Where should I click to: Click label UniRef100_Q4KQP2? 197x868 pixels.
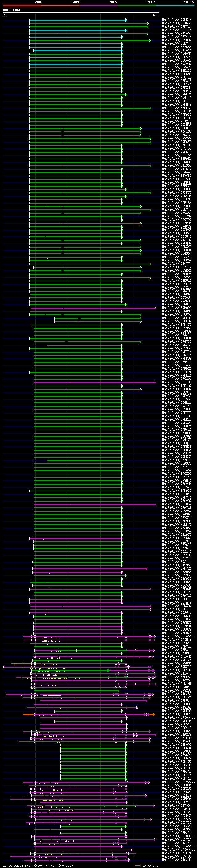[x=177, y=744]
